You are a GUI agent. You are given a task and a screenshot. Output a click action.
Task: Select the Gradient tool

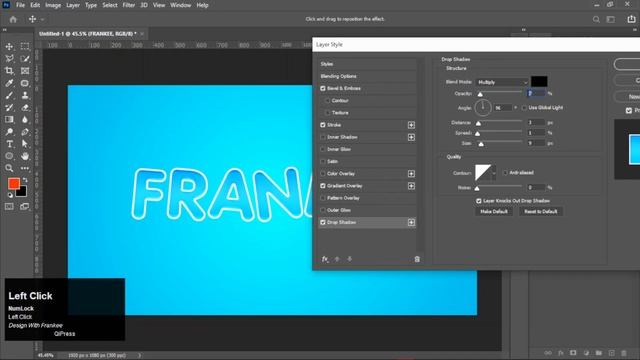point(9,120)
